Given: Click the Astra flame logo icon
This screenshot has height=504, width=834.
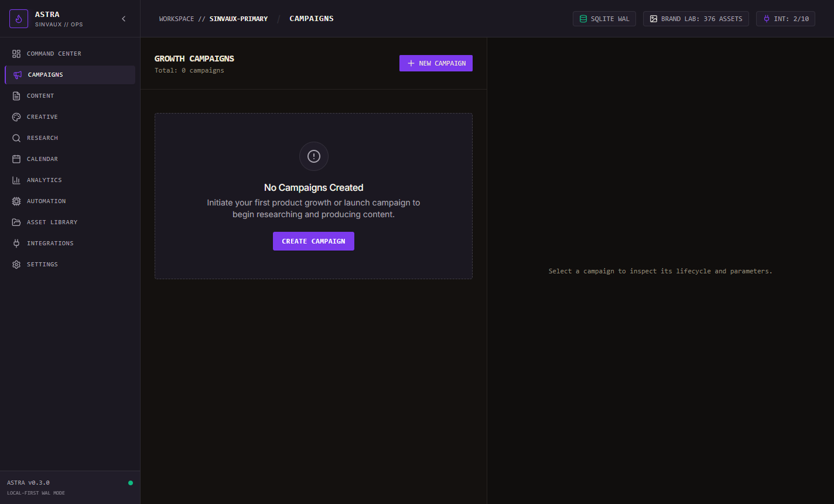Looking at the screenshot, I should [19, 19].
